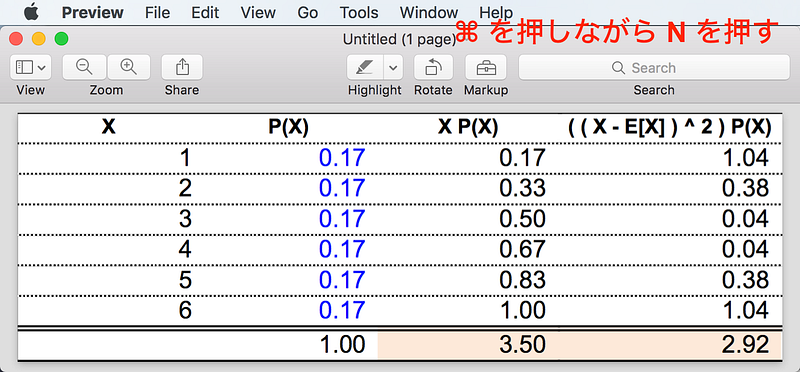Click X P(X) value 0.67

pos(522,250)
